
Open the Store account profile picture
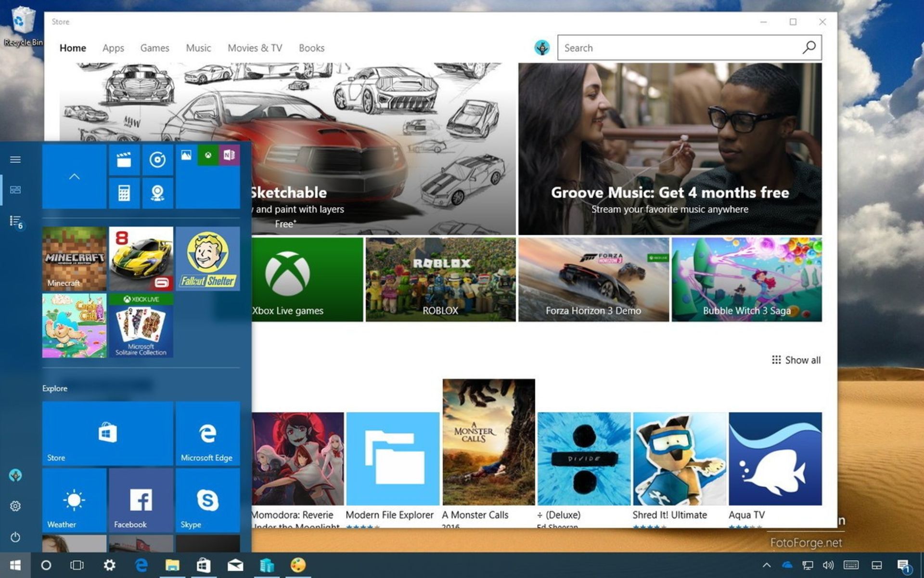(542, 48)
